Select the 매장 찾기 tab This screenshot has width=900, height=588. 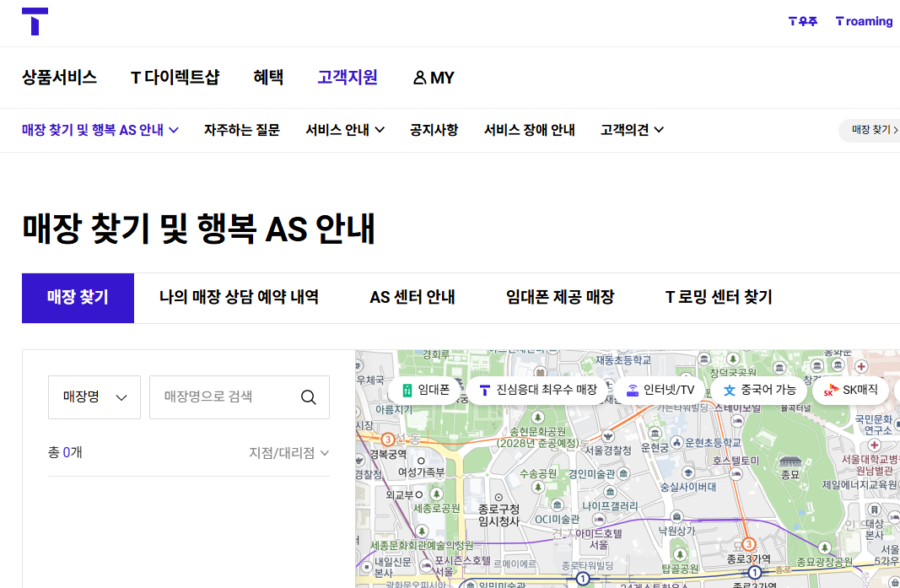coord(78,298)
